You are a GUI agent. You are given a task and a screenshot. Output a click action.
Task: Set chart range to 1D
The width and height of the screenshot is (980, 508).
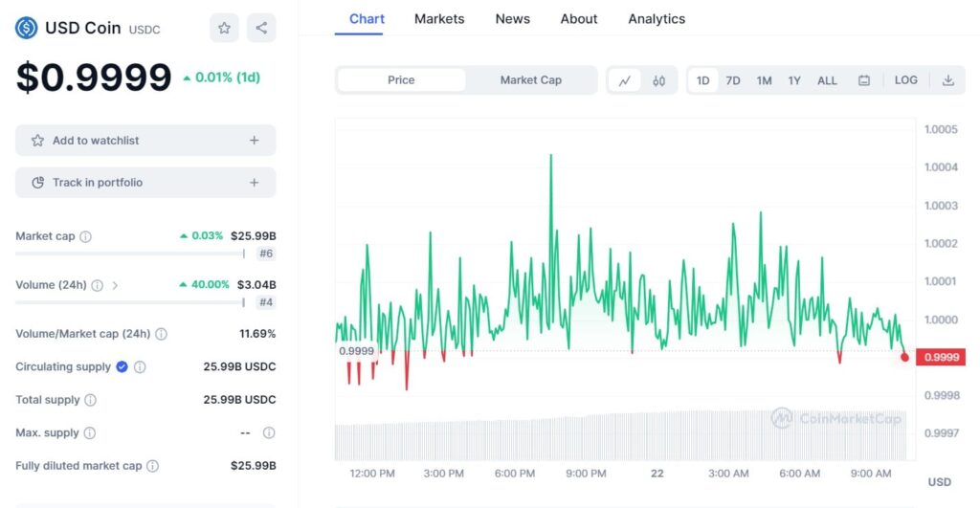click(x=703, y=80)
